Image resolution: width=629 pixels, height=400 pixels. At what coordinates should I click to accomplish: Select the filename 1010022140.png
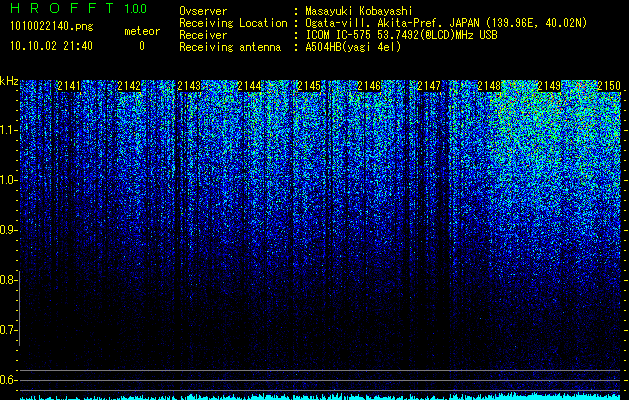(52, 27)
